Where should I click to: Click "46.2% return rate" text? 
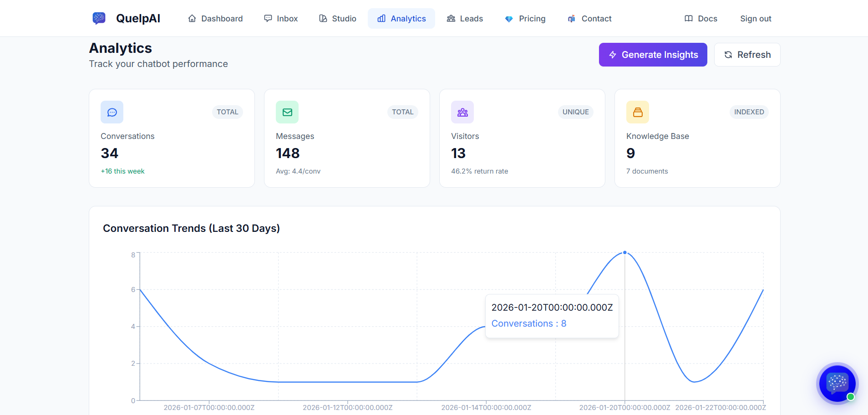click(x=480, y=171)
